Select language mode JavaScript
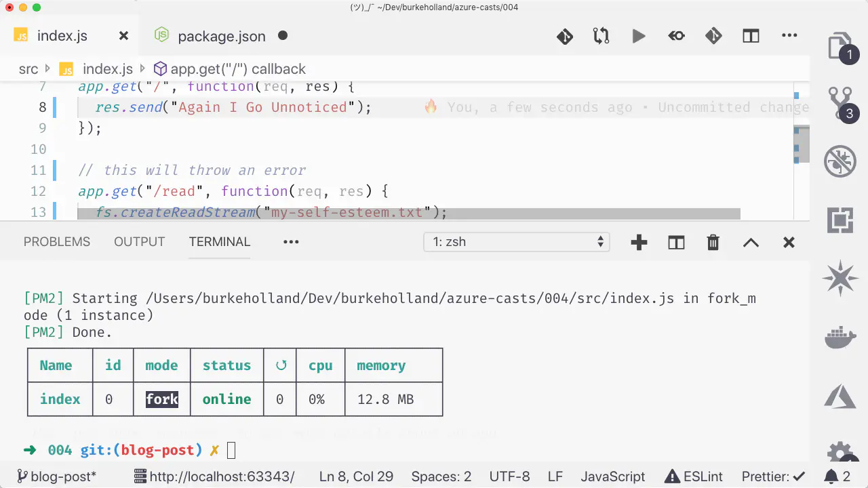The height and width of the screenshot is (488, 868). point(613,476)
